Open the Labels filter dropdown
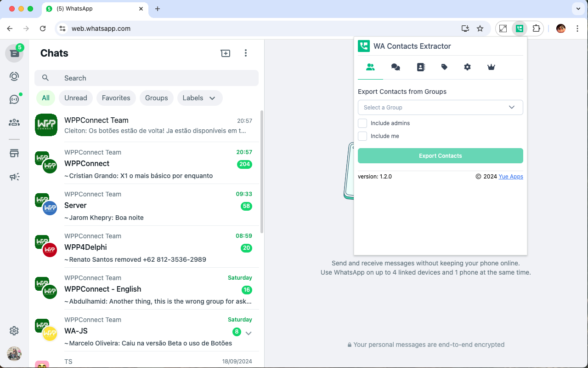588x368 pixels. (x=200, y=98)
